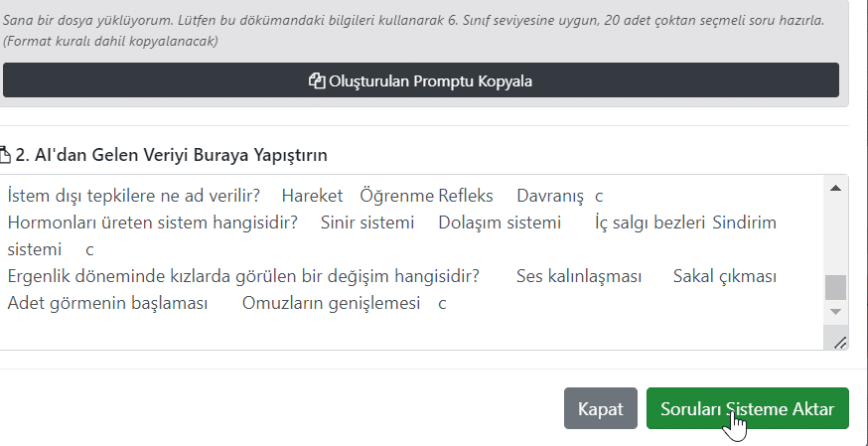Click the paste icon beside the step 2 heading

pyautogui.click(x=4, y=155)
